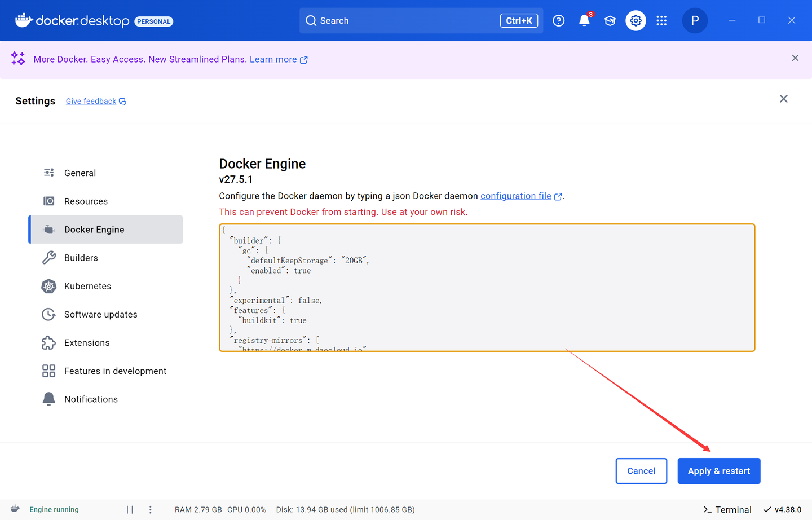Screen dimensions: 812x520
Task: Open the configuration file link
Action: [x=516, y=196]
